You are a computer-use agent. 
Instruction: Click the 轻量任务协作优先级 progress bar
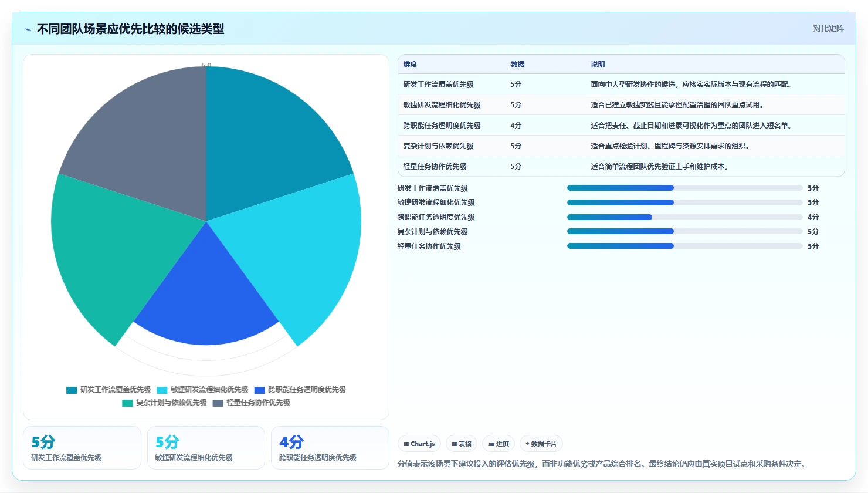(684, 246)
